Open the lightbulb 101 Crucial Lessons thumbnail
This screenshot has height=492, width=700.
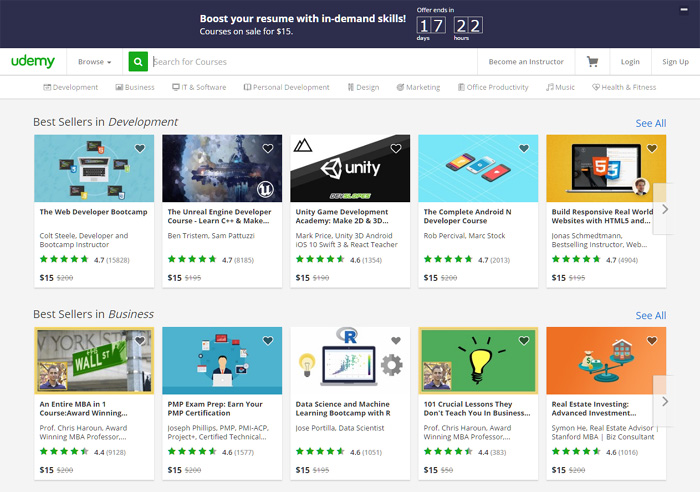[478, 361]
